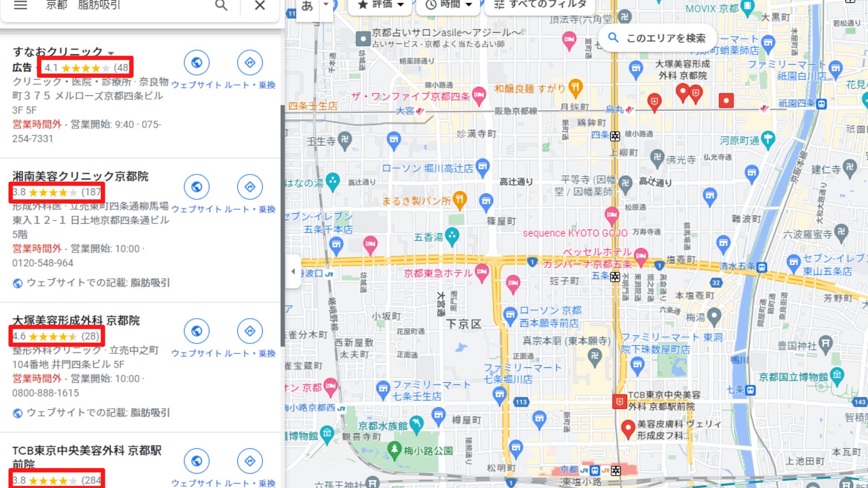Screen dimensions: 868x488
Task: Select the 湘南美容クリニック京都院 listing title
Action: 80,176
